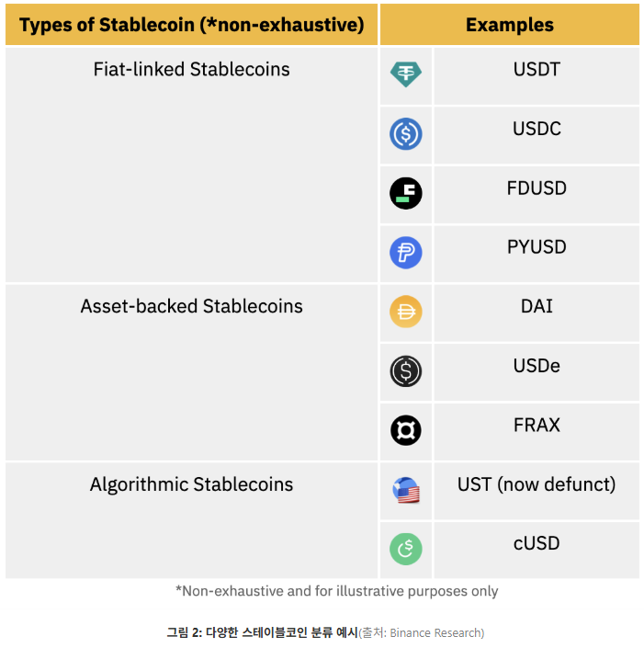The width and height of the screenshot is (644, 648).
Task: Select the Algorithmic Stablecoins cell text
Action: pyautogui.click(x=191, y=484)
